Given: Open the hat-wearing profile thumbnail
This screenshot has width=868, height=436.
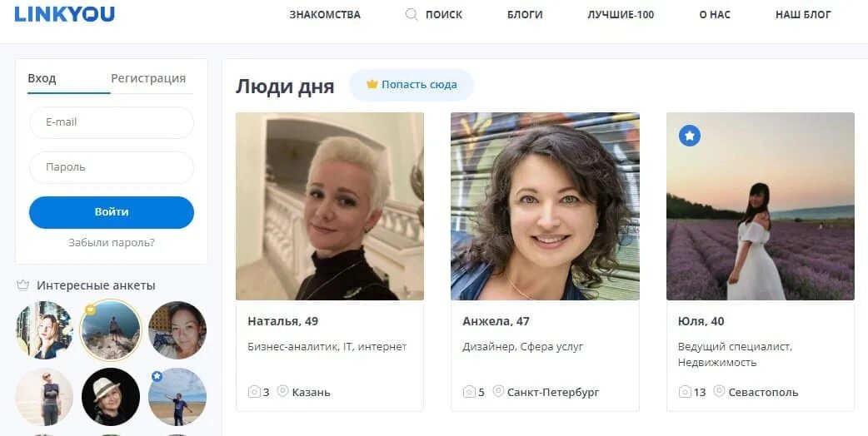Looking at the screenshot, I should [x=111, y=397].
